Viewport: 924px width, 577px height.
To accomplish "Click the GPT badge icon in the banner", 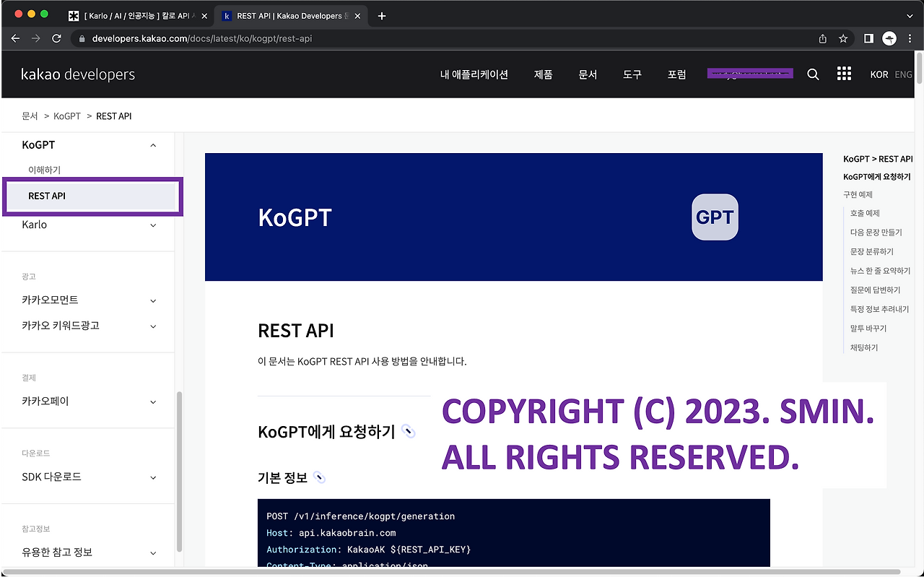I will click(x=715, y=217).
